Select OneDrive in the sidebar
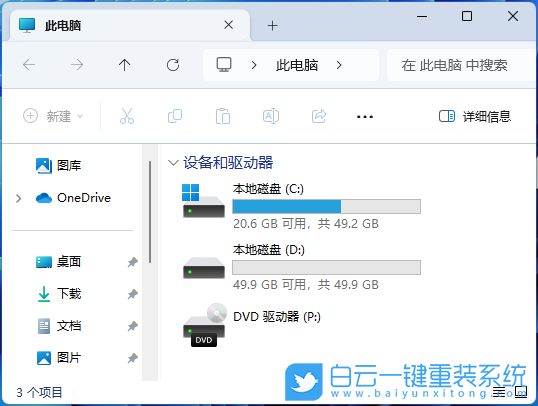Screen dimensions: 538x406 pyautogui.click(x=73, y=198)
